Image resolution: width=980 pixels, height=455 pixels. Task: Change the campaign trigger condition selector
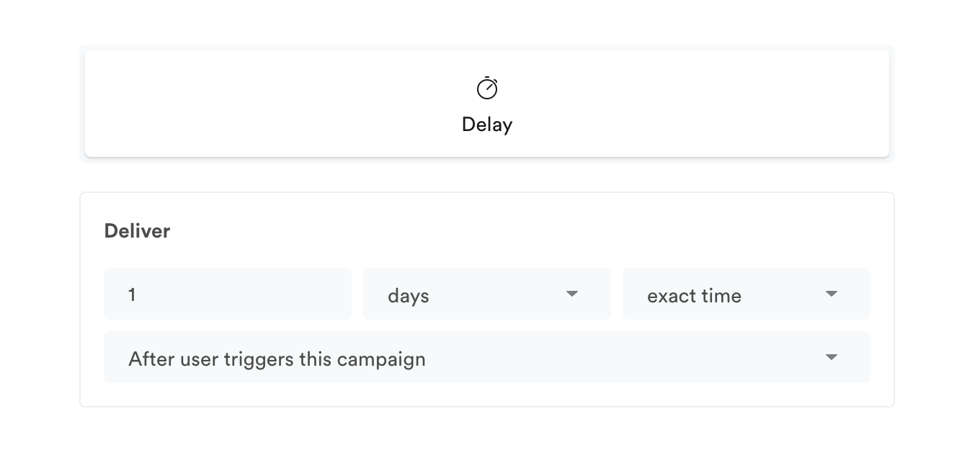(x=487, y=357)
